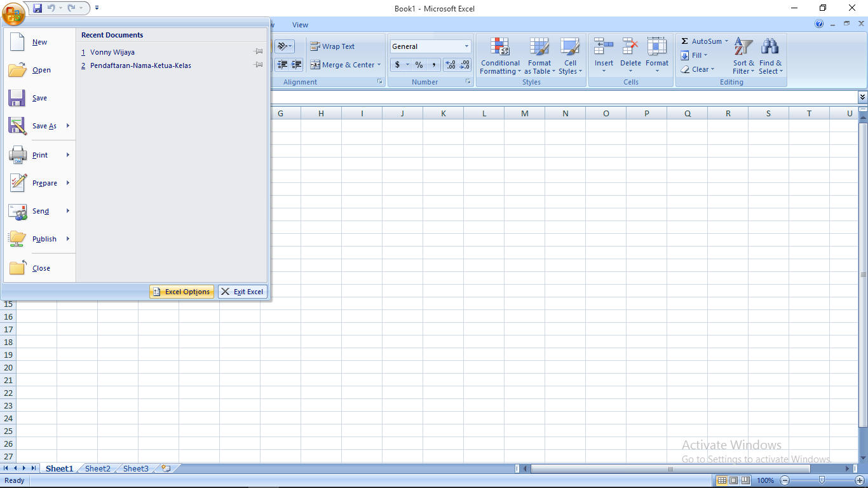
Task: Open recent document Pendaftaran-Nama-Ketua-Kelas
Action: (x=136, y=65)
